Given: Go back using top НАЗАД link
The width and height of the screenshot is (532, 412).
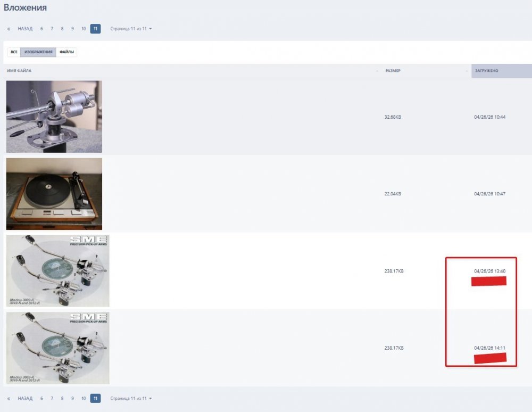Looking at the screenshot, I should click(25, 29).
